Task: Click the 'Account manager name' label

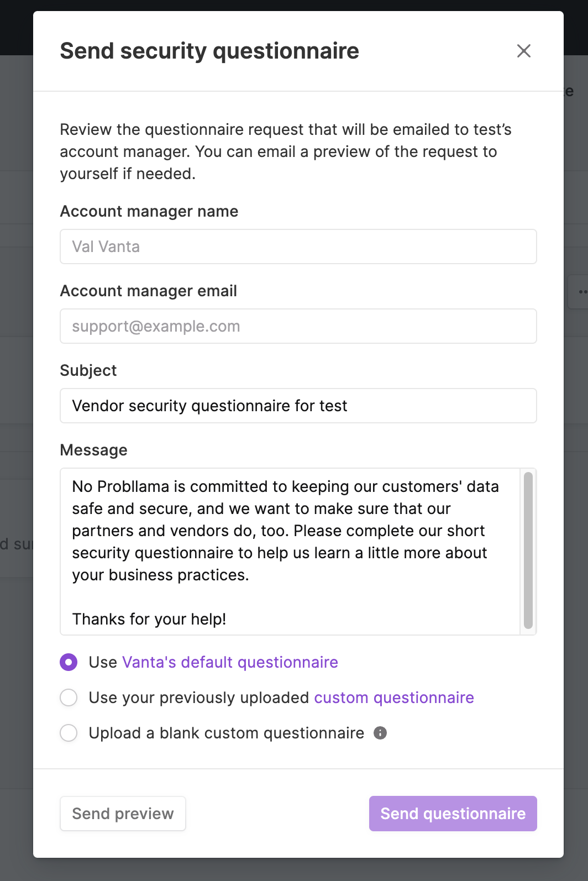Action: 149,211
